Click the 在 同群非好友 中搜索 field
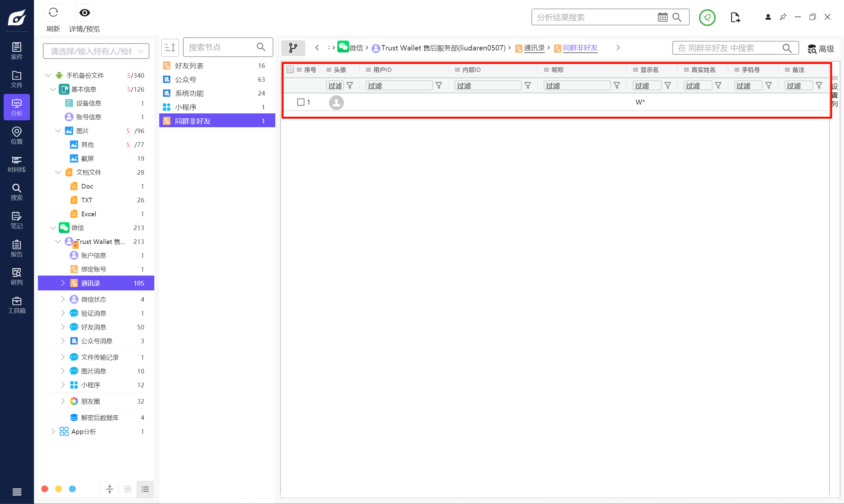 pos(735,48)
